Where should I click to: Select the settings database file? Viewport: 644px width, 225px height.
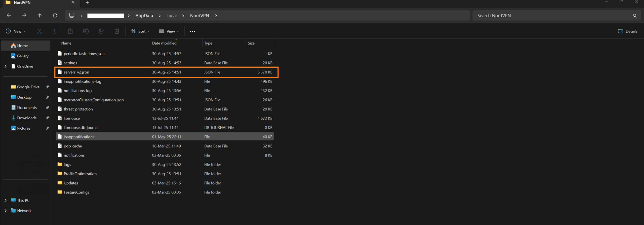[165, 63]
